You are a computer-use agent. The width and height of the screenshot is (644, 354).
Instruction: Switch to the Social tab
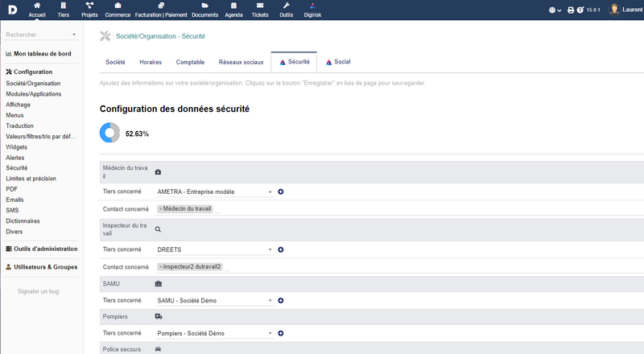point(338,62)
